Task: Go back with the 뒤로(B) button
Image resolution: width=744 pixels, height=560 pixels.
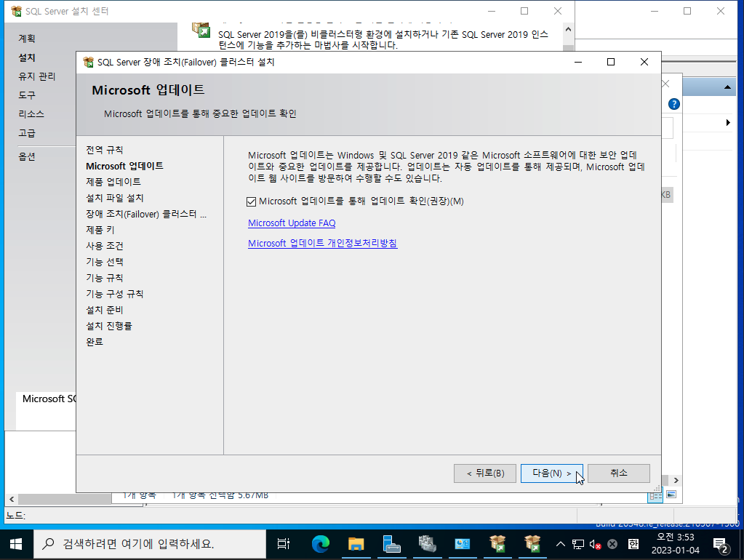Action: 485,473
